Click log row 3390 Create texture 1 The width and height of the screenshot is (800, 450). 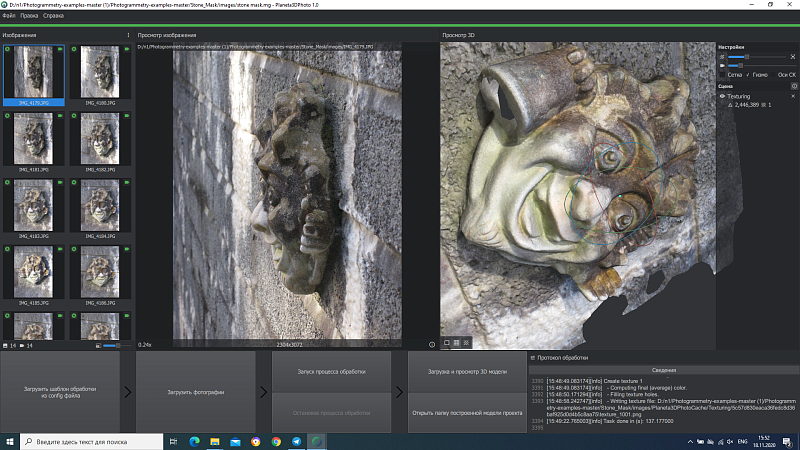click(663, 381)
